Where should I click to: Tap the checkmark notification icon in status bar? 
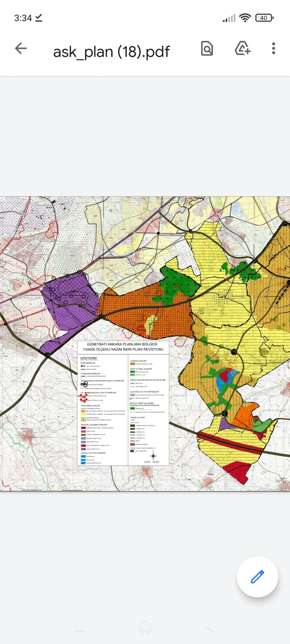click(39, 18)
